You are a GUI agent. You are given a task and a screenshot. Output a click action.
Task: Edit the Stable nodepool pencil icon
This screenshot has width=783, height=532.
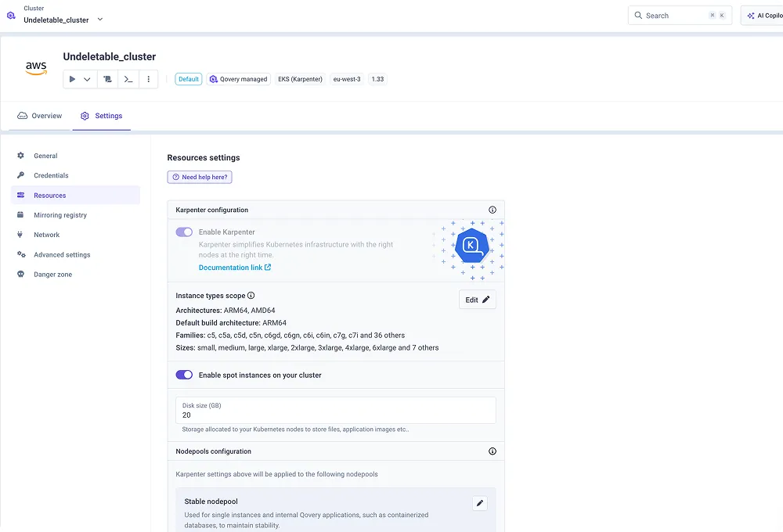point(480,503)
